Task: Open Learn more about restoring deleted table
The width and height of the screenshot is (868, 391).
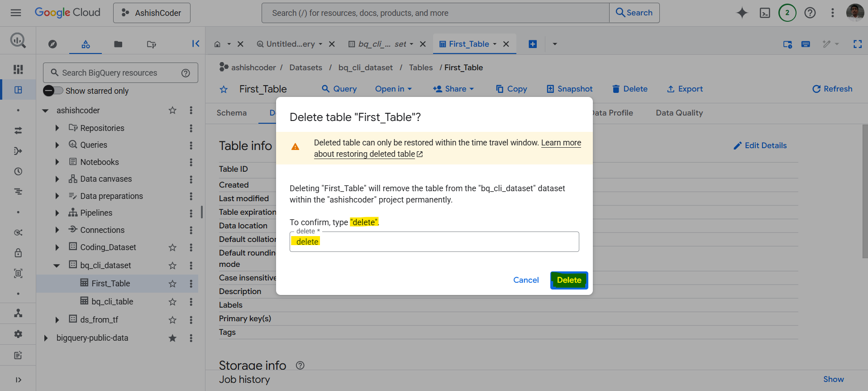Action: coord(447,148)
